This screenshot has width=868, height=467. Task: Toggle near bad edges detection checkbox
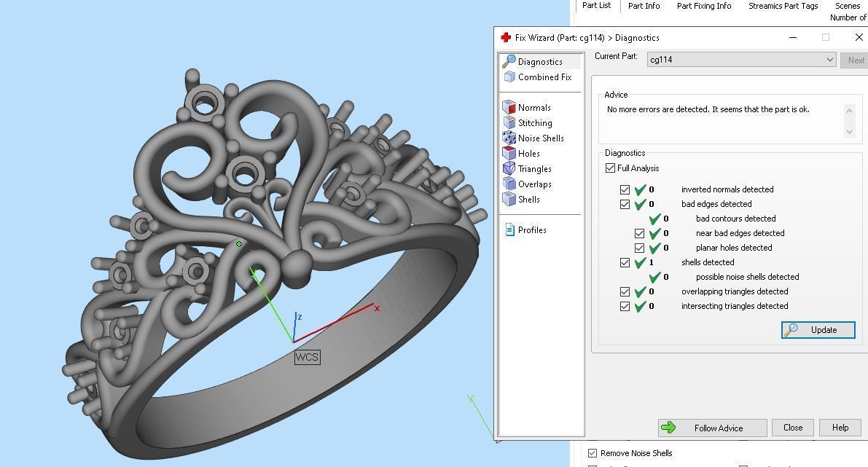(639, 233)
